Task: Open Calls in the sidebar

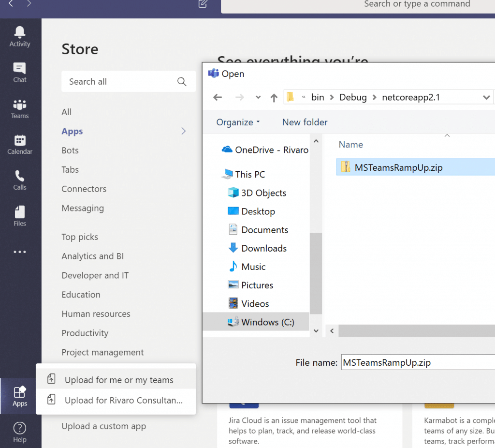Action: (19, 180)
